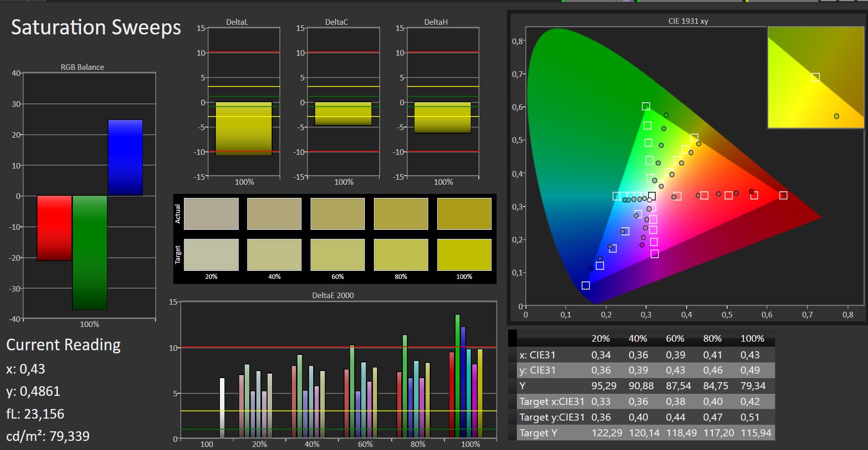Click the DeltaH chart bar
The height and width of the screenshot is (450, 868).
pos(442,117)
